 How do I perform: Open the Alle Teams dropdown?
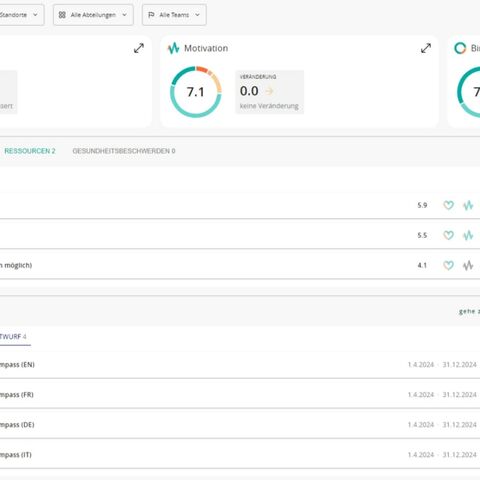tap(174, 15)
